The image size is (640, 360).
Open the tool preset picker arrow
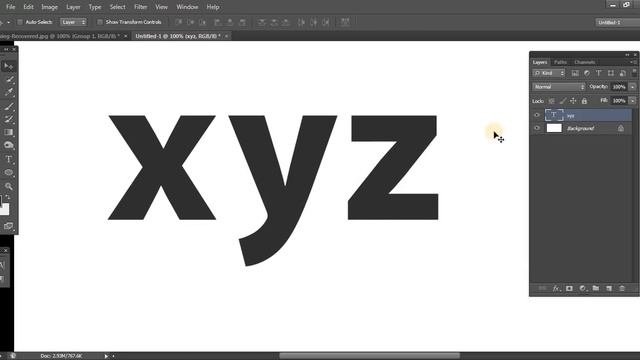click(8, 22)
